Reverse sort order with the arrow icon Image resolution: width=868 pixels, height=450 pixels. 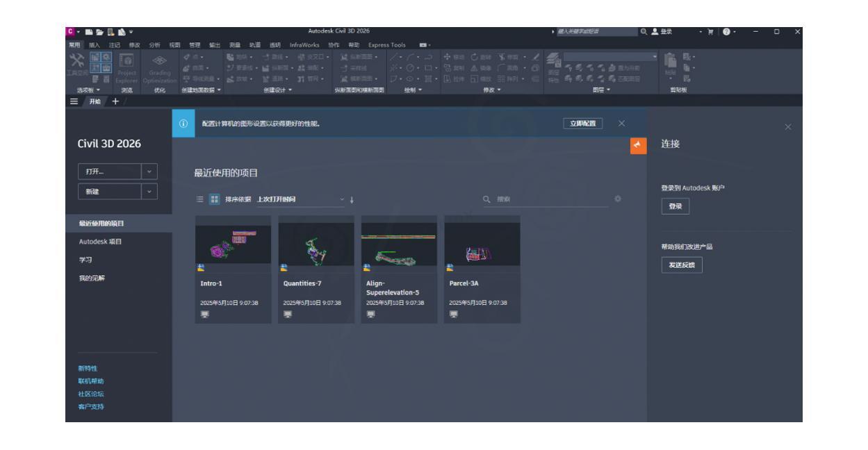[x=352, y=200]
